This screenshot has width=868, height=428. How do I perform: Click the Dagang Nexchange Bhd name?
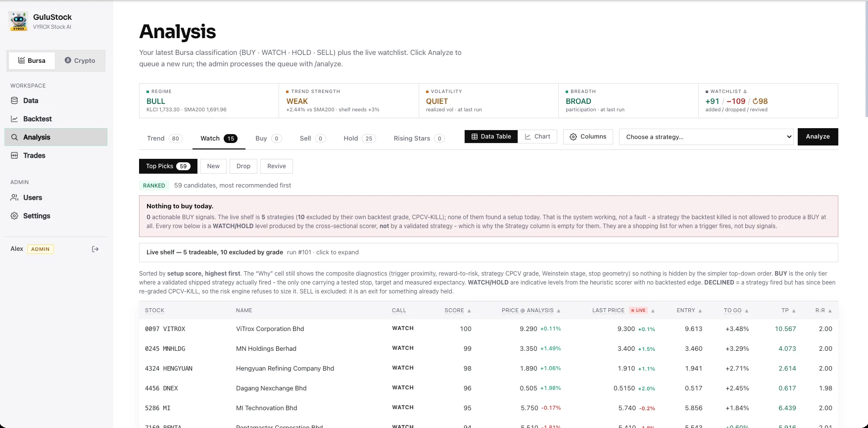(271, 388)
